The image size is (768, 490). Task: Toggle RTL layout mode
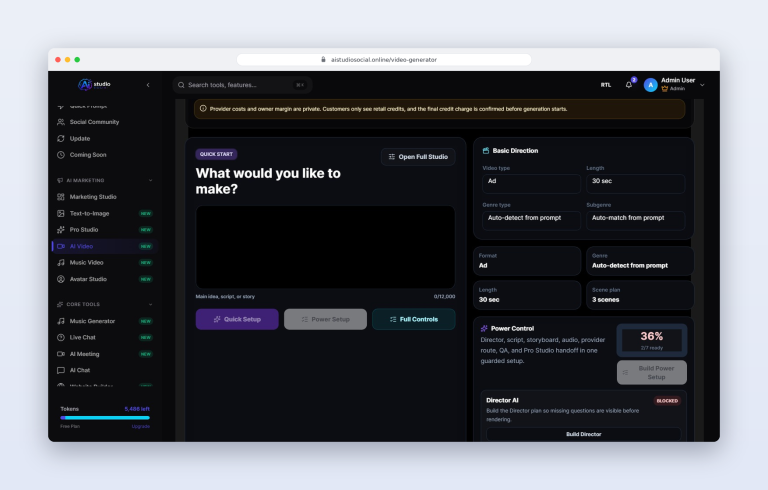pyautogui.click(x=606, y=85)
